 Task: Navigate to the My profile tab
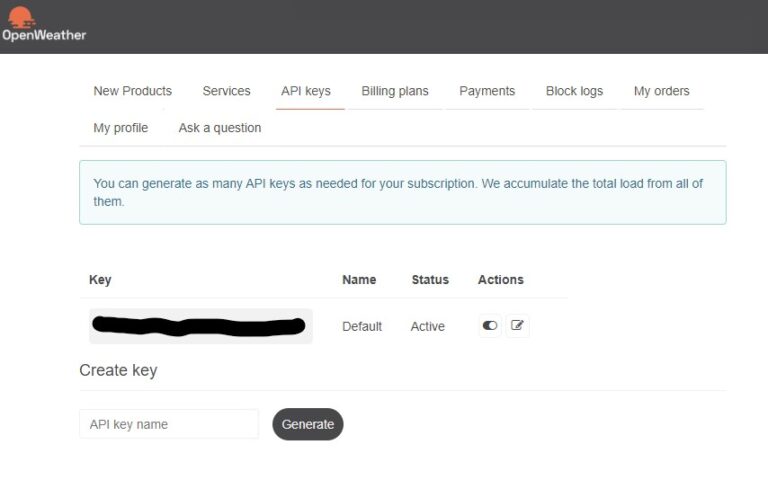120,128
